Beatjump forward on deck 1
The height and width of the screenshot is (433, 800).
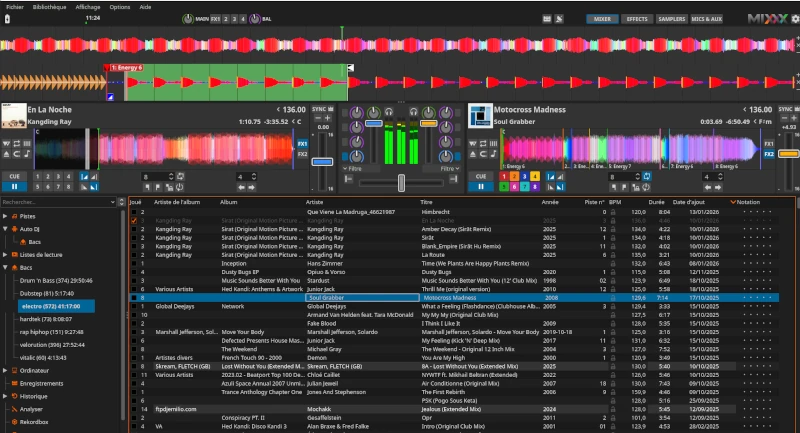pyautogui.click(x=252, y=187)
